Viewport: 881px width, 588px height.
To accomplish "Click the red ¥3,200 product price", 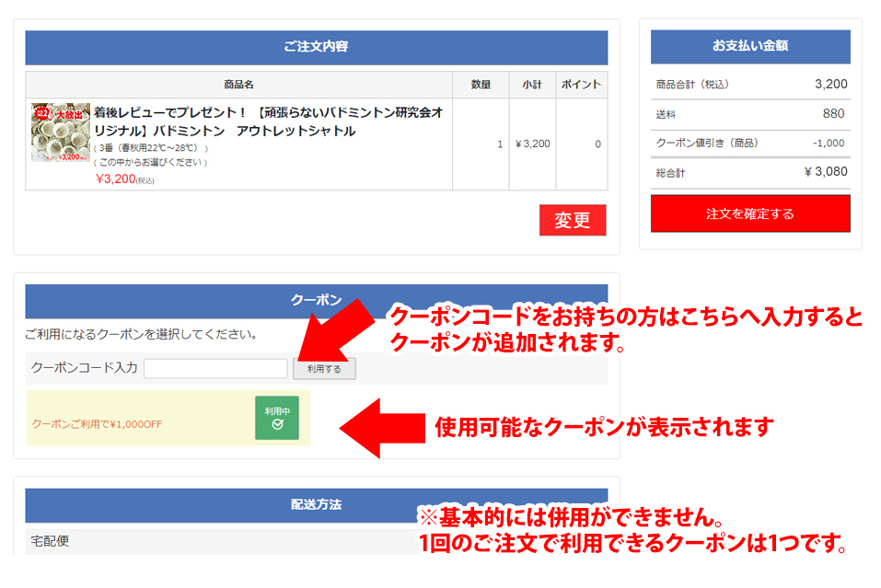I will (x=116, y=179).
